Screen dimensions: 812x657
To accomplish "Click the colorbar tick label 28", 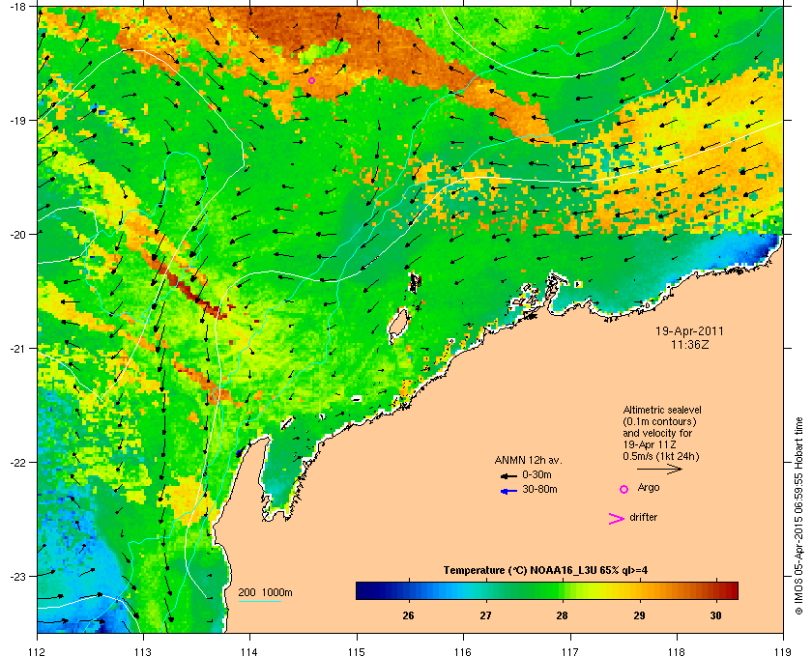I will 562,615.
